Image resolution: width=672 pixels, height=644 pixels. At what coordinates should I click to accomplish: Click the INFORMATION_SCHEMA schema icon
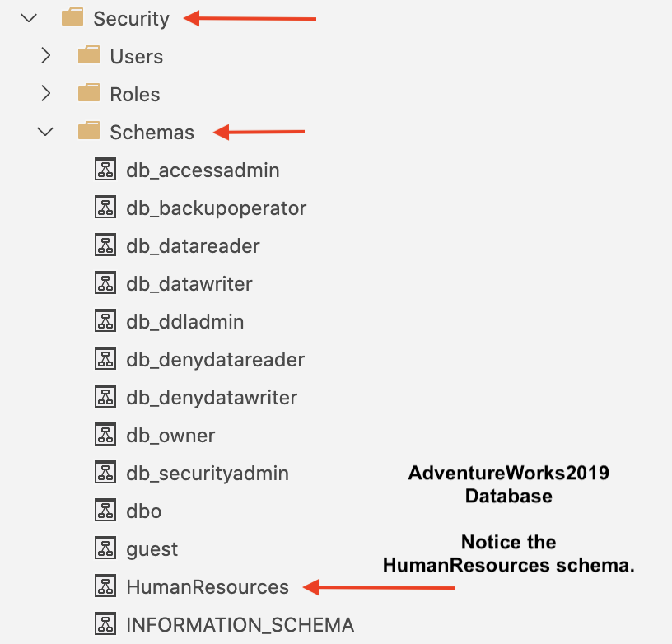pos(105,624)
